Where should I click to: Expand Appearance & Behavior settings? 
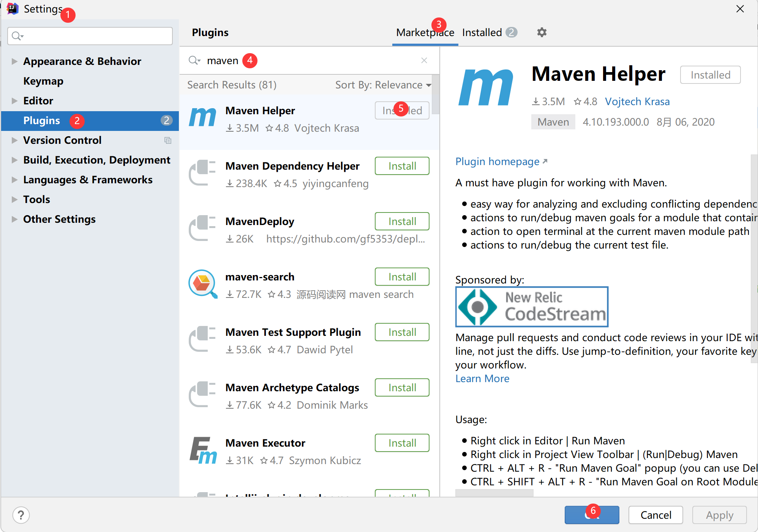point(14,61)
